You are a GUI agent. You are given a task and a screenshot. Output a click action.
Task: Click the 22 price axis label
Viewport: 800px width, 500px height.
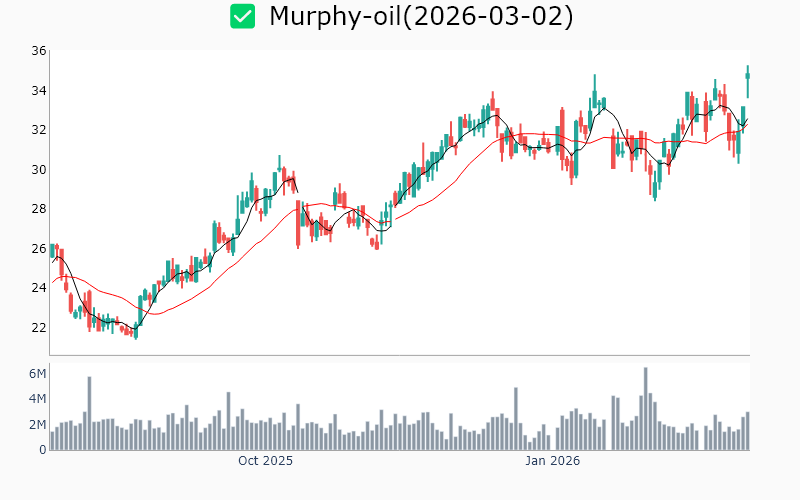pyautogui.click(x=37, y=327)
